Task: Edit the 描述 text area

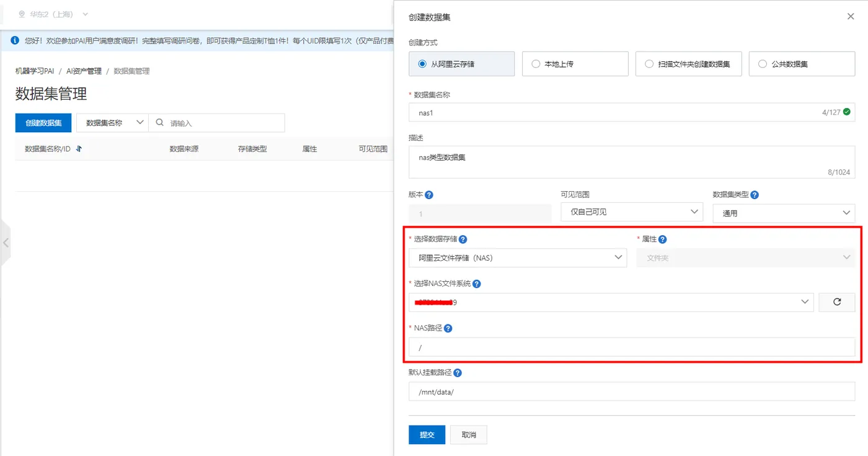Action: pyautogui.click(x=632, y=163)
